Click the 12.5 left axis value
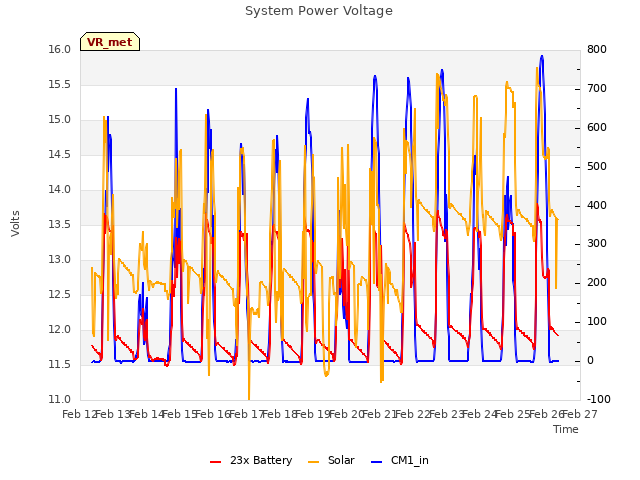 tap(60, 294)
